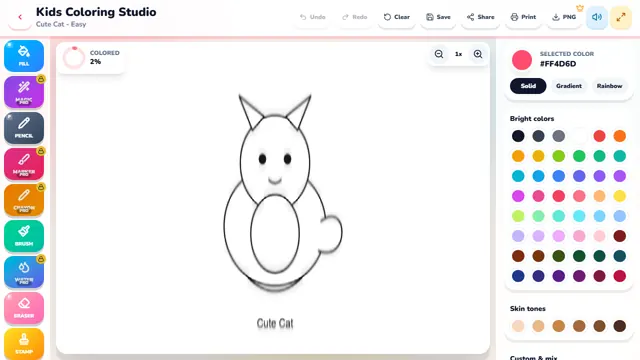
Task: Pick the black swatch in Bright colors
Action: click(x=518, y=136)
